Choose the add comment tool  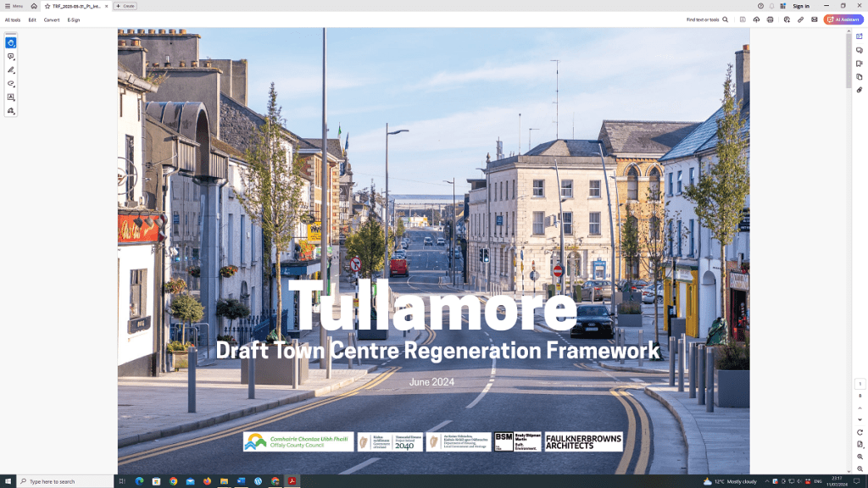point(11,56)
